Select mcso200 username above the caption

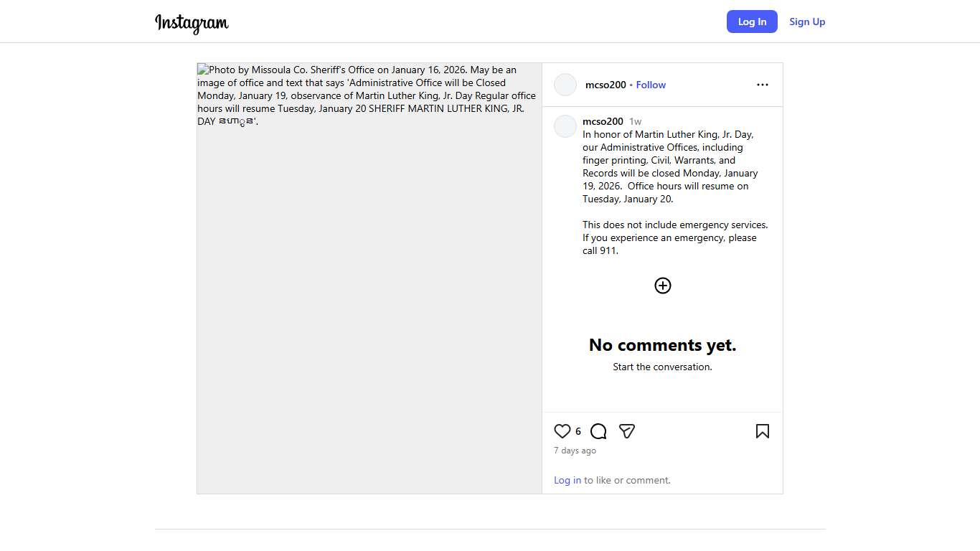tap(603, 121)
